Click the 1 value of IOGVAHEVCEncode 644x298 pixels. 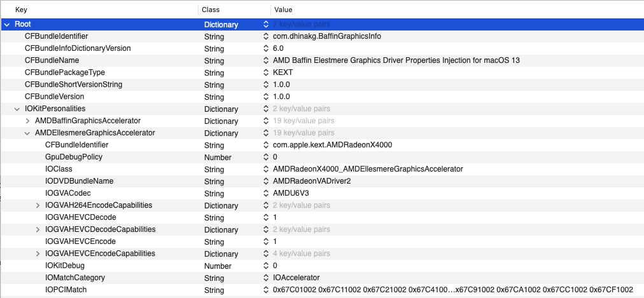pos(275,241)
